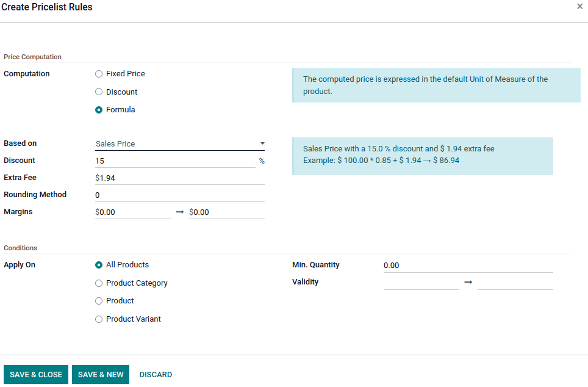Expand the Sales Price selection menu
This screenshot has height=387, width=588.
coord(262,143)
